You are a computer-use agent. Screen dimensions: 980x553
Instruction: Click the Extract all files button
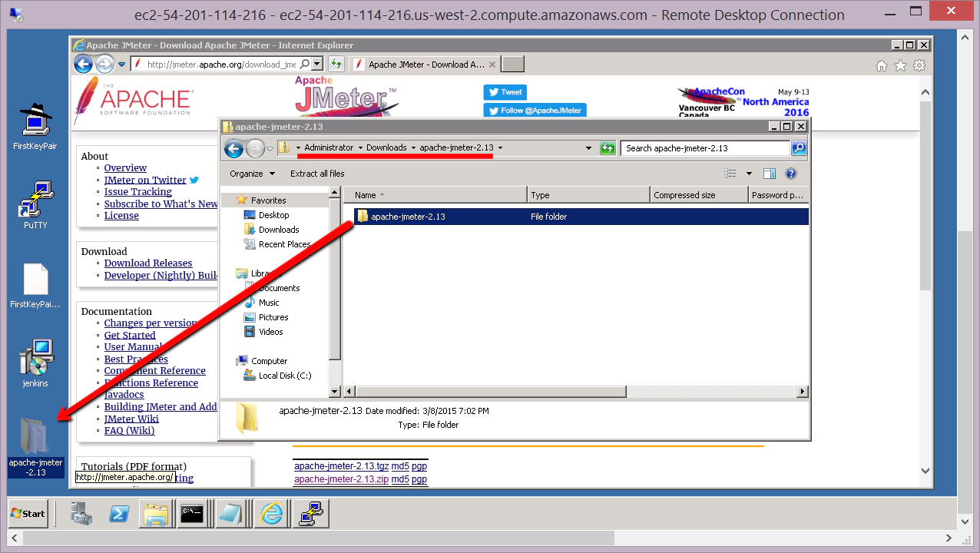point(316,174)
